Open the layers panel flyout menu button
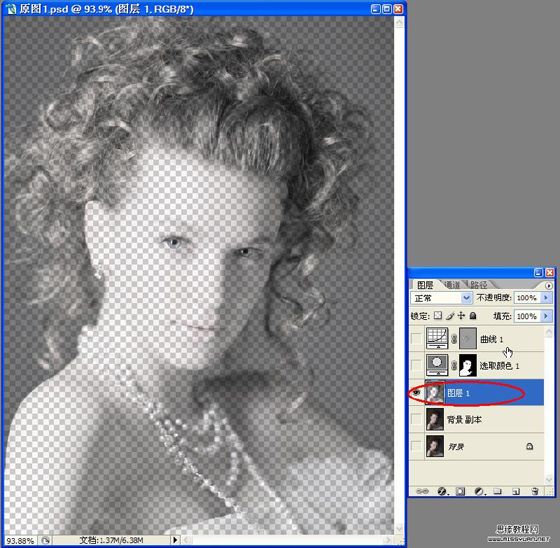The width and height of the screenshot is (560, 548). 549,285
